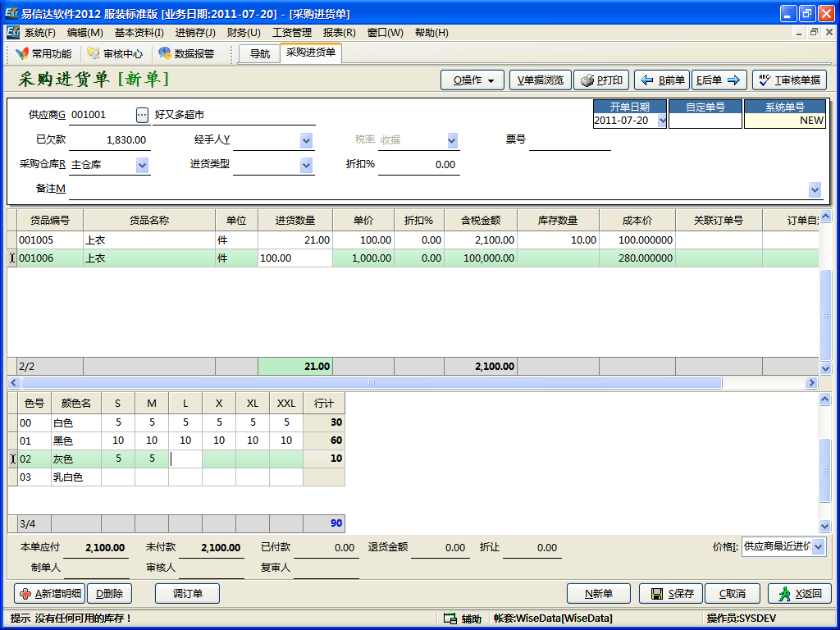Save the order with S保存
The image size is (840, 630).
coord(672,594)
